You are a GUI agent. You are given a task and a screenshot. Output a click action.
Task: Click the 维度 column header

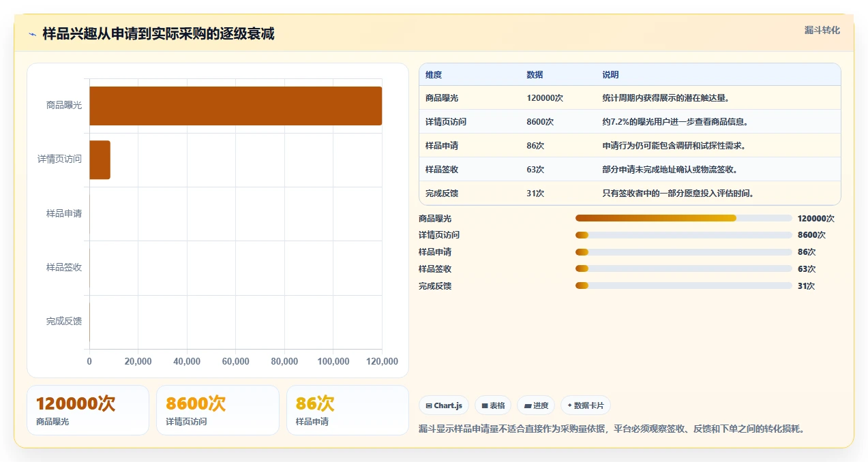(434, 75)
